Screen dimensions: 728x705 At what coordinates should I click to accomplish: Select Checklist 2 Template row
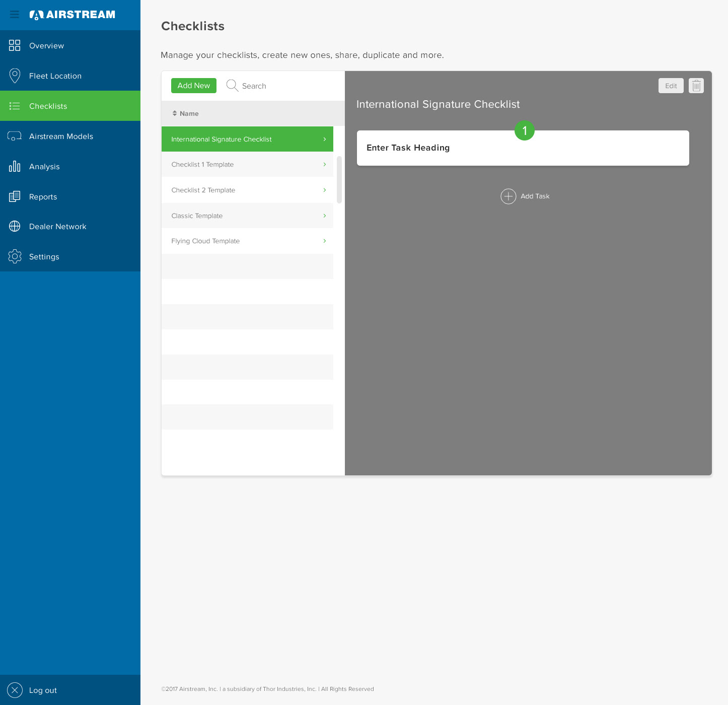click(247, 190)
